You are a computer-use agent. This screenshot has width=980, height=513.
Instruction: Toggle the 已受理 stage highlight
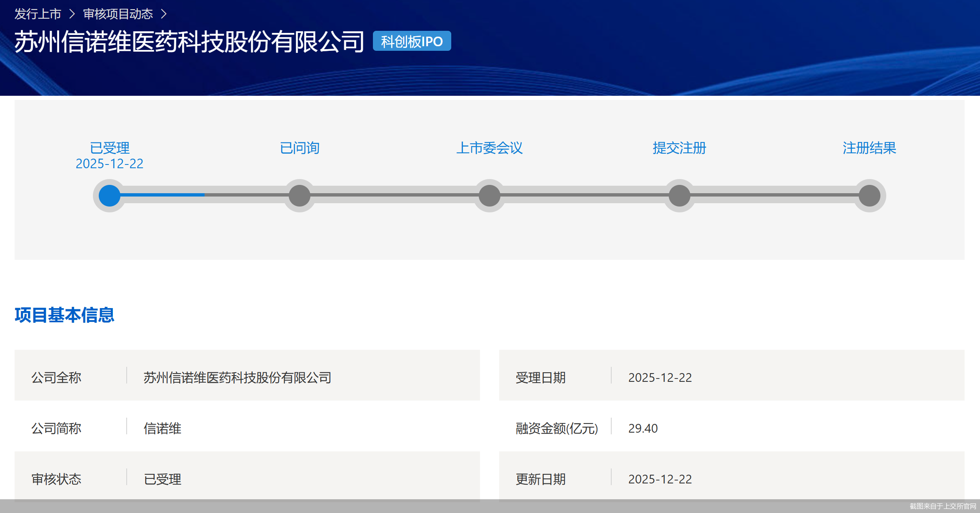coord(109,148)
